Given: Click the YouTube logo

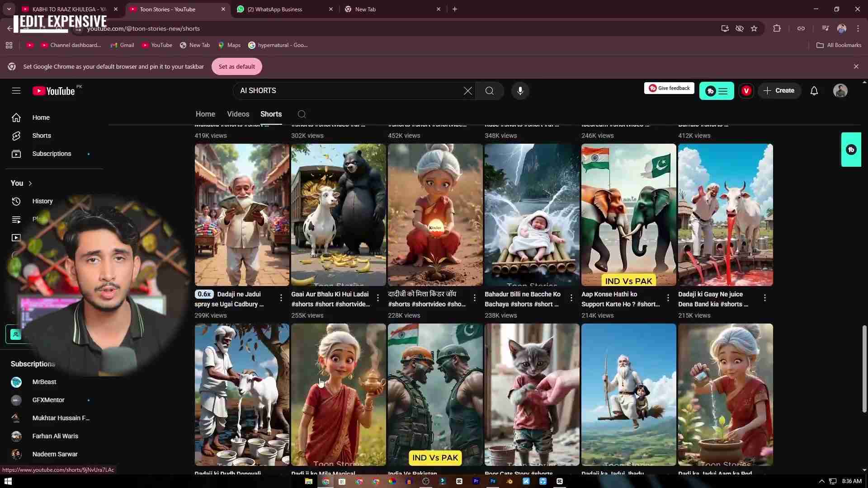Looking at the screenshot, I should click(54, 91).
